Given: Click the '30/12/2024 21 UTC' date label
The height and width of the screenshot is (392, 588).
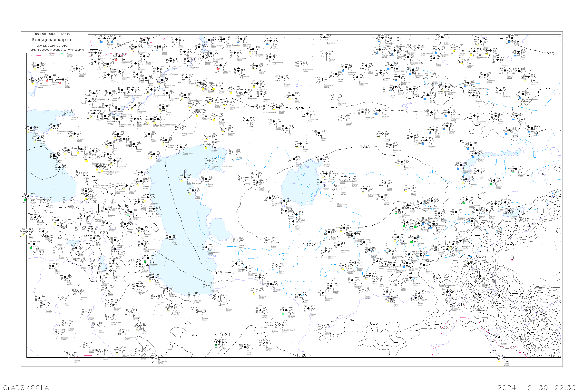Looking at the screenshot, I should [52, 46].
